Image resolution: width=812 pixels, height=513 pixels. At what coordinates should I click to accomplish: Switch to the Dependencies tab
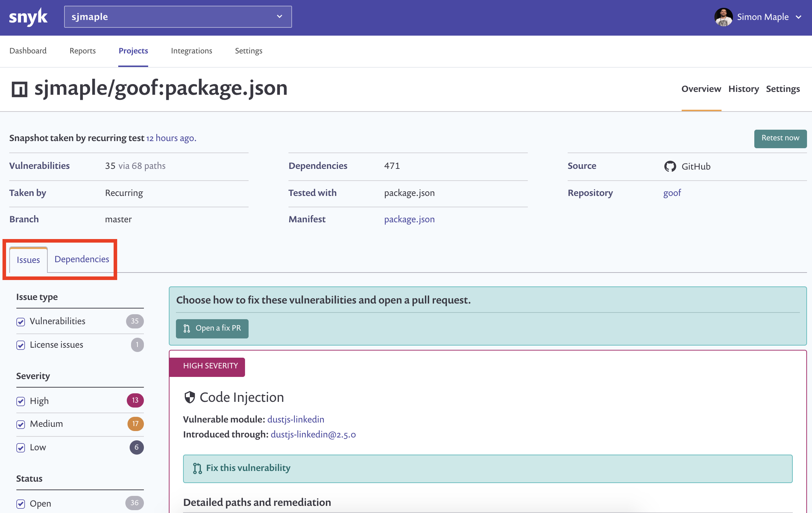coord(82,259)
